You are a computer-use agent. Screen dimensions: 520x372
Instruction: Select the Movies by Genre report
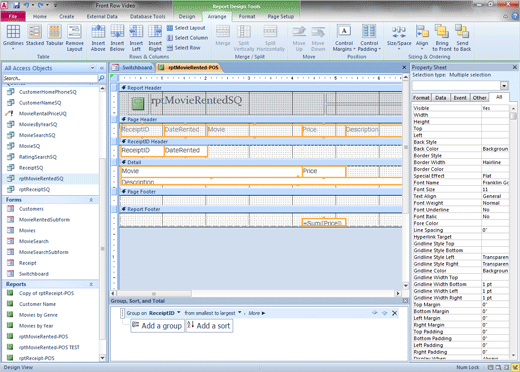coord(38,315)
